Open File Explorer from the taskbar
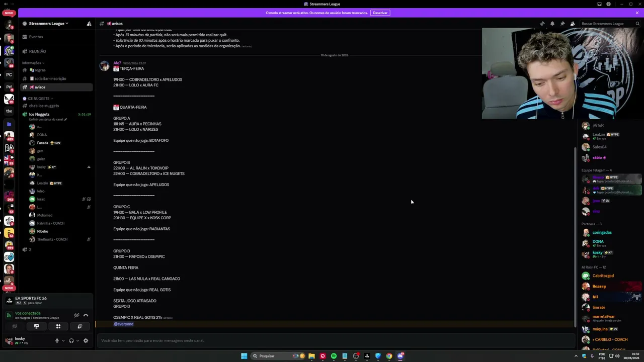 click(311, 356)
